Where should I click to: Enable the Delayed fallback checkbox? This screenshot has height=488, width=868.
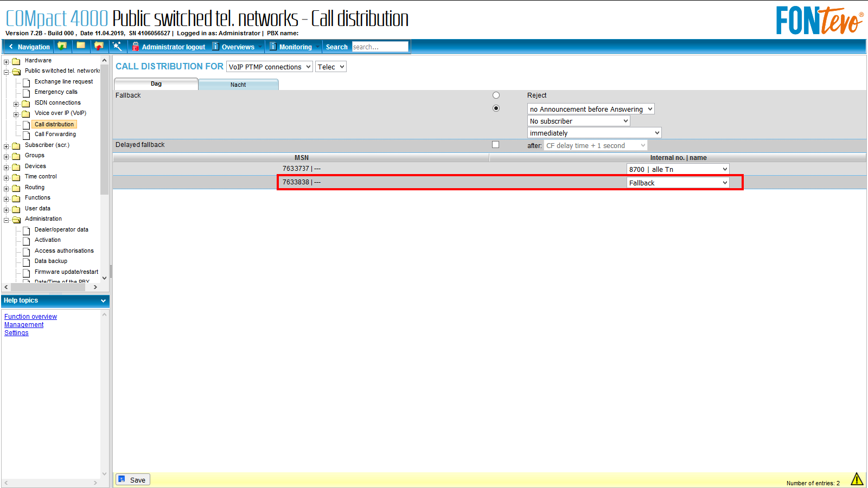pyautogui.click(x=495, y=145)
